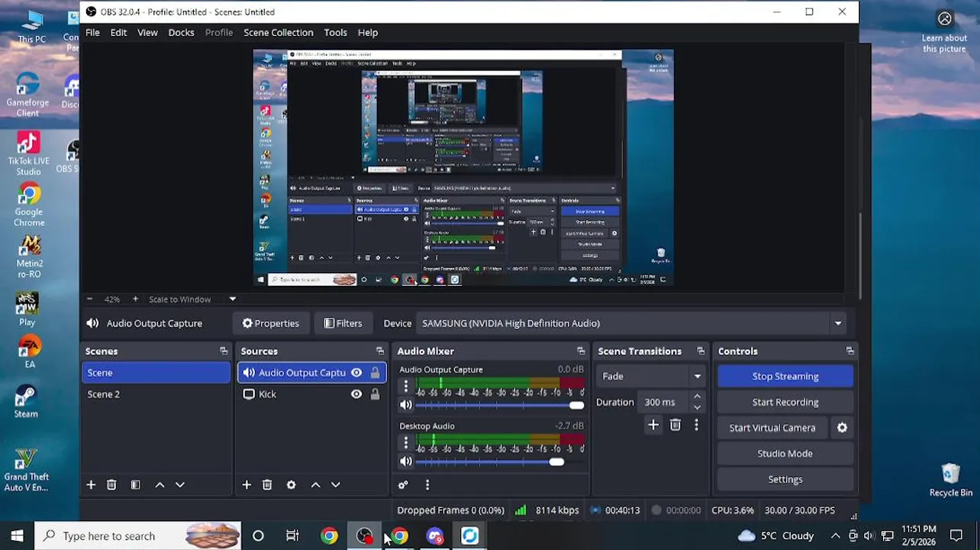Image resolution: width=980 pixels, height=550 pixels.
Task: Move source up in Sources list
Action: (315, 484)
